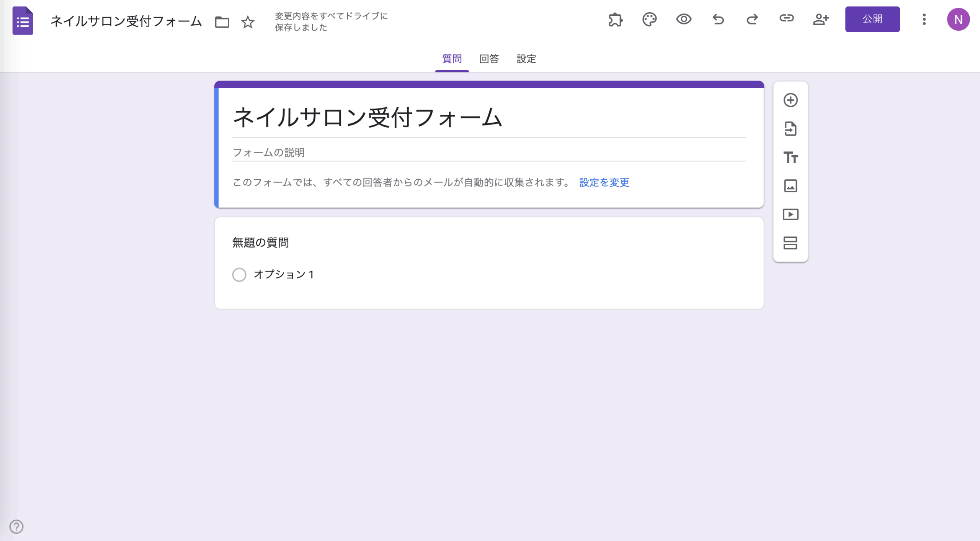980x541 pixels.
Task: Preview the form with eye icon
Action: pyautogui.click(x=684, y=19)
